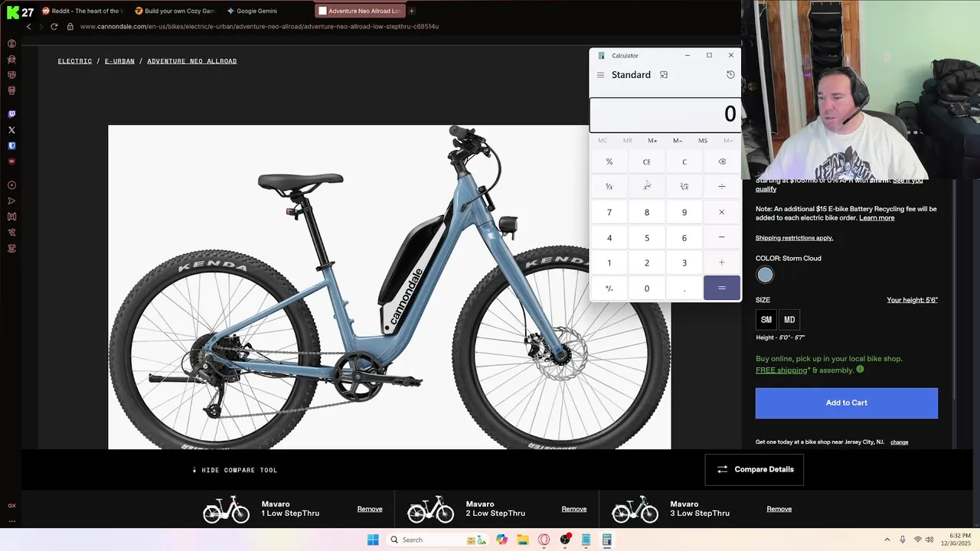980x551 pixels.
Task: Go back to the previous page
Action: pyautogui.click(x=29, y=26)
